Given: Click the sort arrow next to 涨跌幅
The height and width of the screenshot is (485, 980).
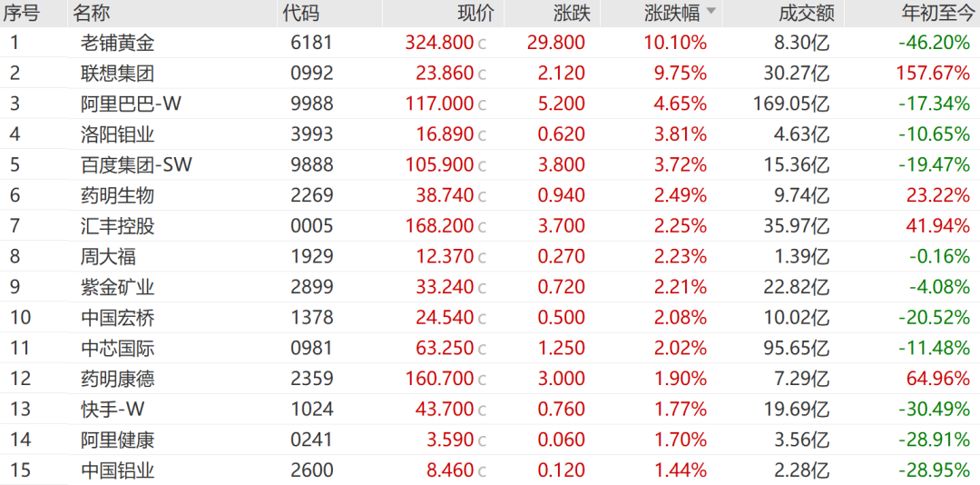Looking at the screenshot, I should tap(710, 12).
